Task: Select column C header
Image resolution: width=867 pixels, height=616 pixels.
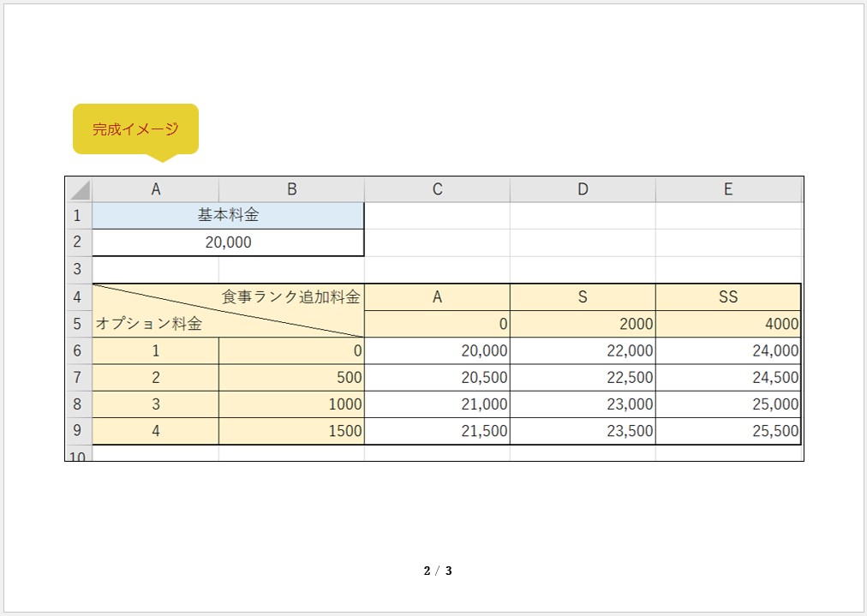Action: tap(437, 189)
